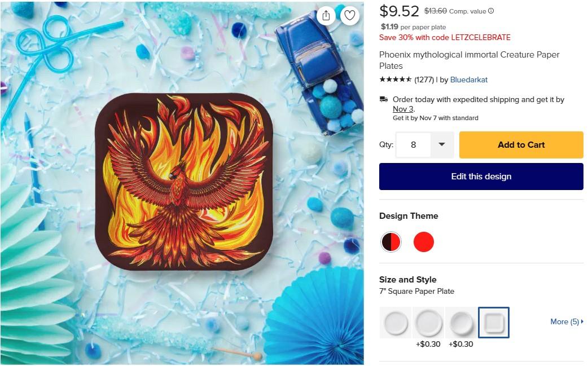Select the dark brown and red design theme

click(390, 241)
